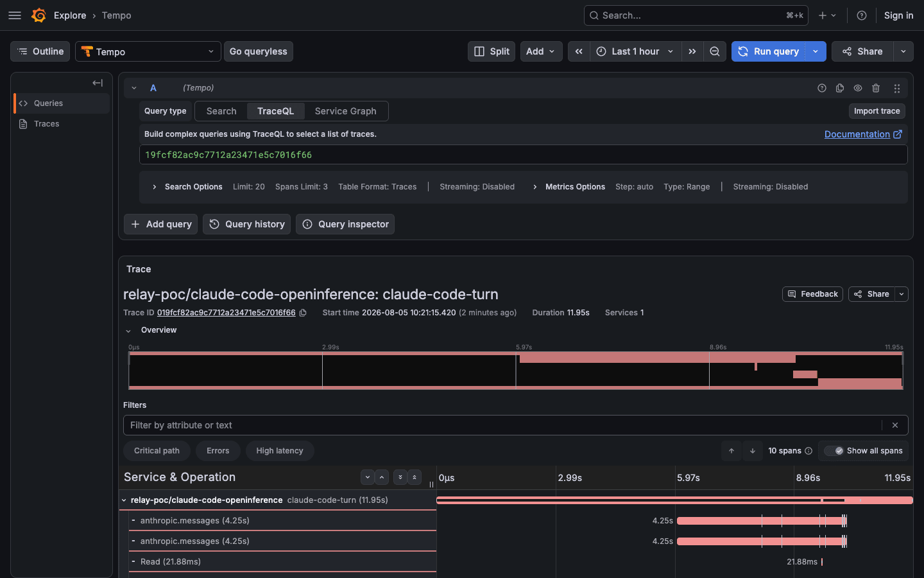This screenshot has width=924, height=578.
Task: Click the trace overview minimap
Action: 516,370
